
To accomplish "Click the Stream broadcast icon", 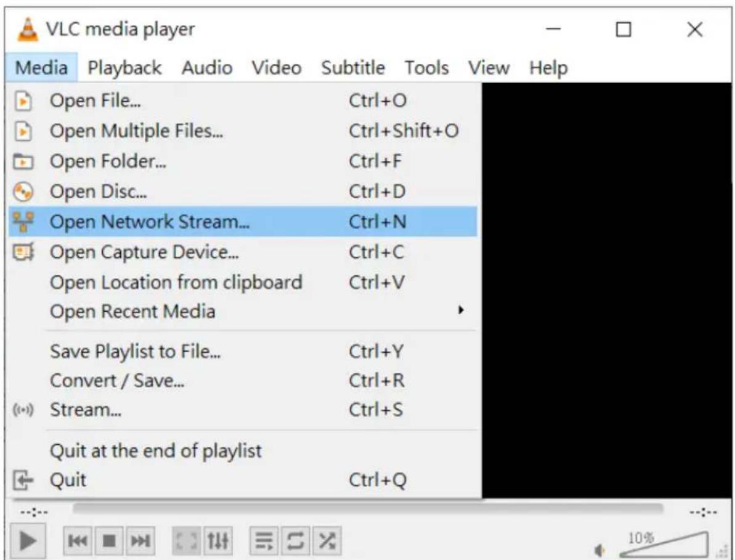I will click(x=23, y=410).
